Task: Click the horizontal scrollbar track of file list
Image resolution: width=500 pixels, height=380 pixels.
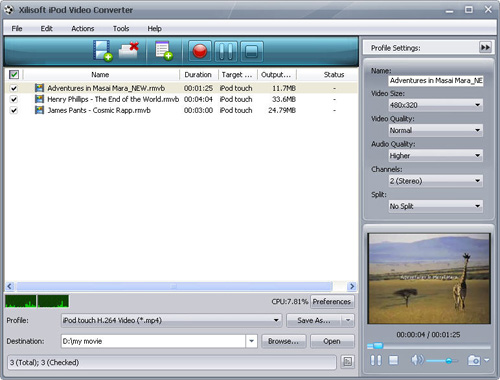Action: click(x=174, y=286)
